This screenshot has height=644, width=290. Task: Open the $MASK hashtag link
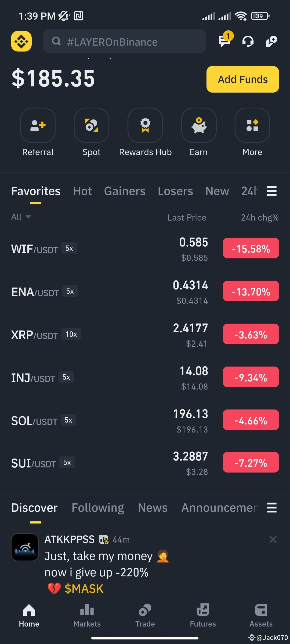click(84, 589)
